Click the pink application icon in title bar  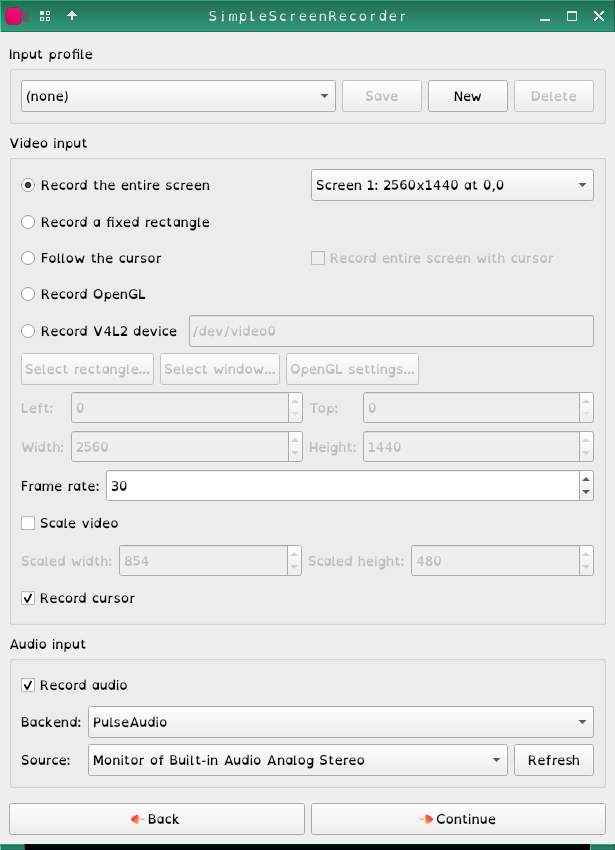pos(14,16)
